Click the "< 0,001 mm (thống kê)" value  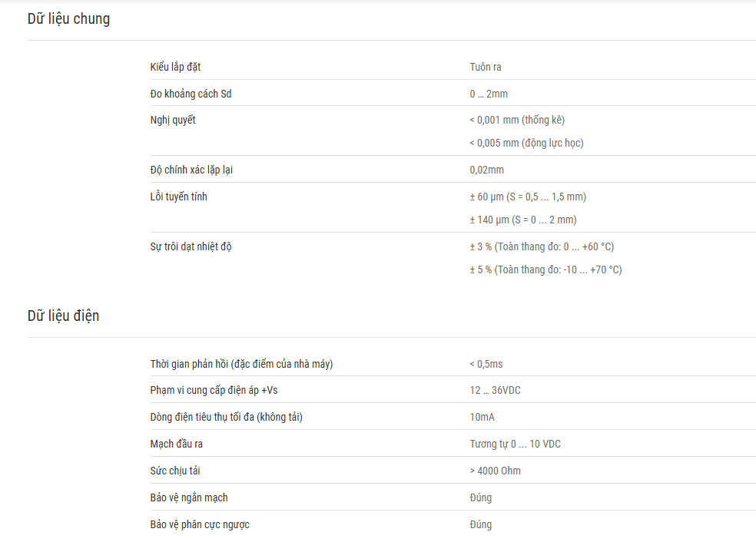pyautogui.click(x=517, y=120)
